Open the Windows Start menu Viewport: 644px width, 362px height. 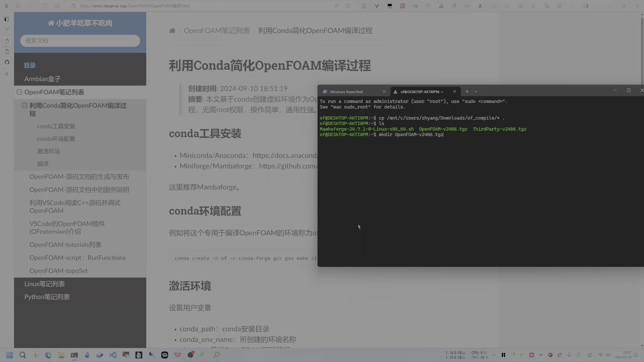point(9,355)
